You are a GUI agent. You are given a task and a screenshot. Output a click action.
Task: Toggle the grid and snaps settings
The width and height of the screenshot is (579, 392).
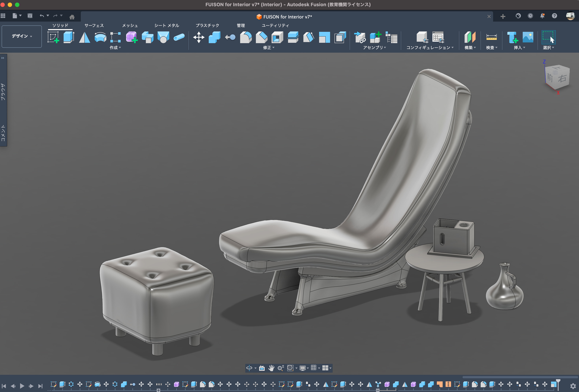coord(314,368)
